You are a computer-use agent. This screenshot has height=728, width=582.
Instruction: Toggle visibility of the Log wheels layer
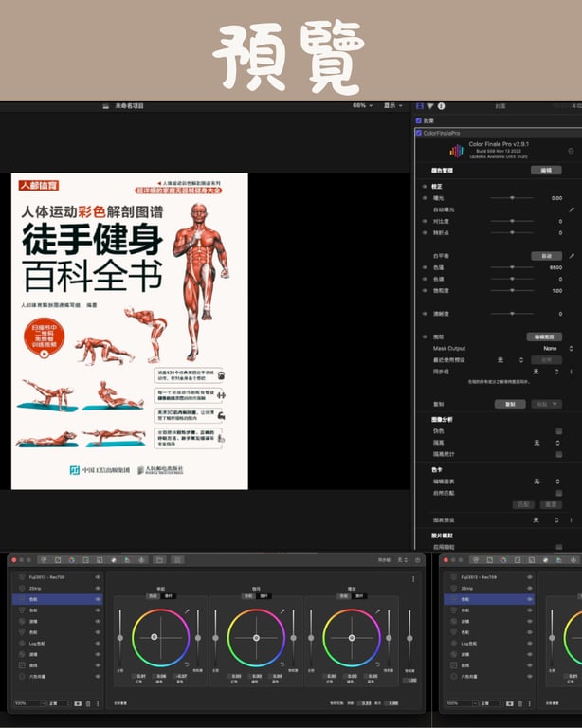[x=98, y=644]
